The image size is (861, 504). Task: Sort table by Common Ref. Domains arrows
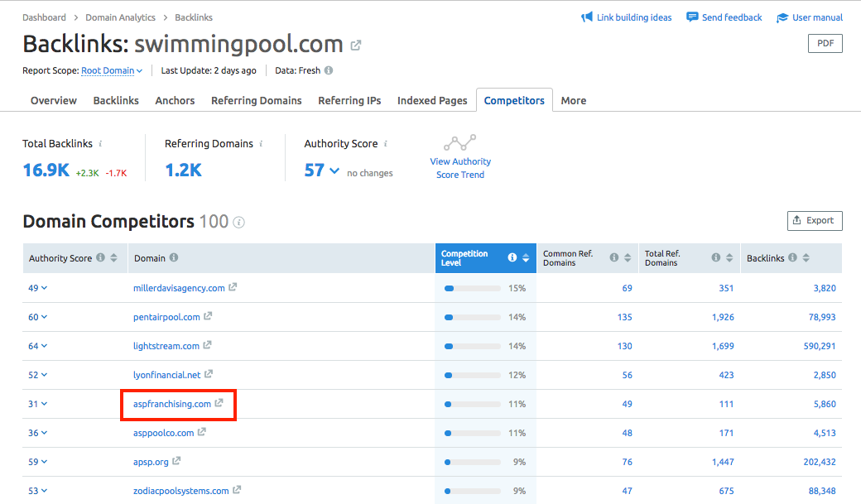click(x=628, y=257)
